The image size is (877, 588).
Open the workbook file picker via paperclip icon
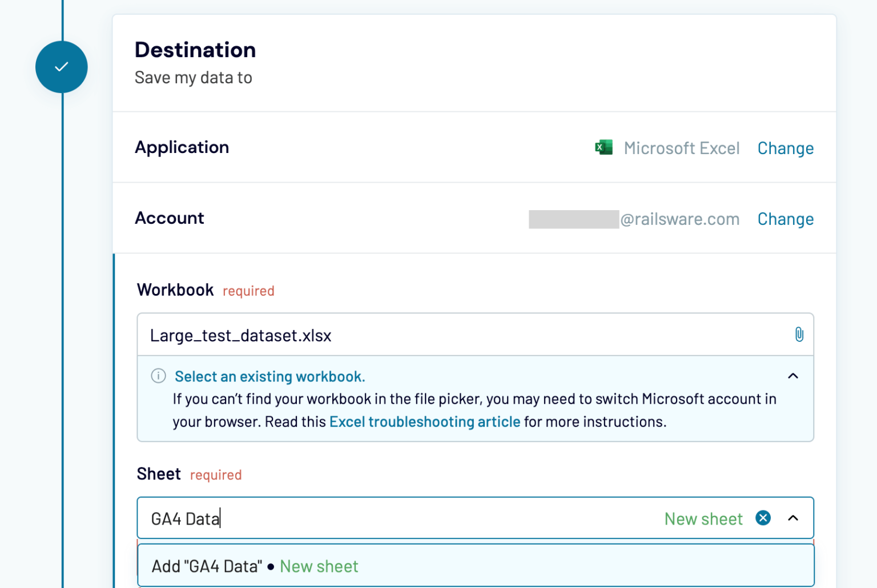(x=799, y=335)
